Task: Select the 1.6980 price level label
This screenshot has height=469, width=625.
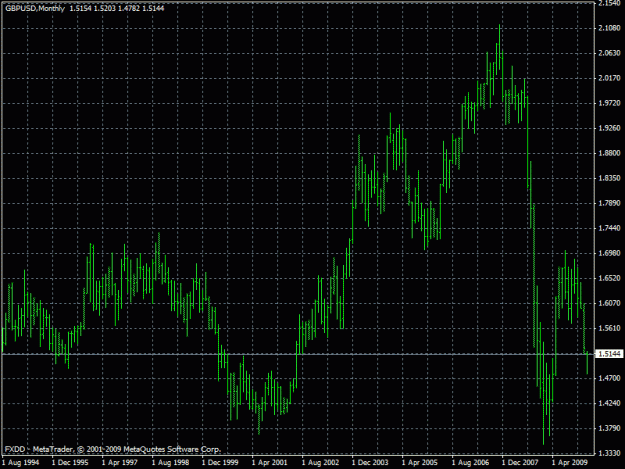Action: [x=609, y=253]
